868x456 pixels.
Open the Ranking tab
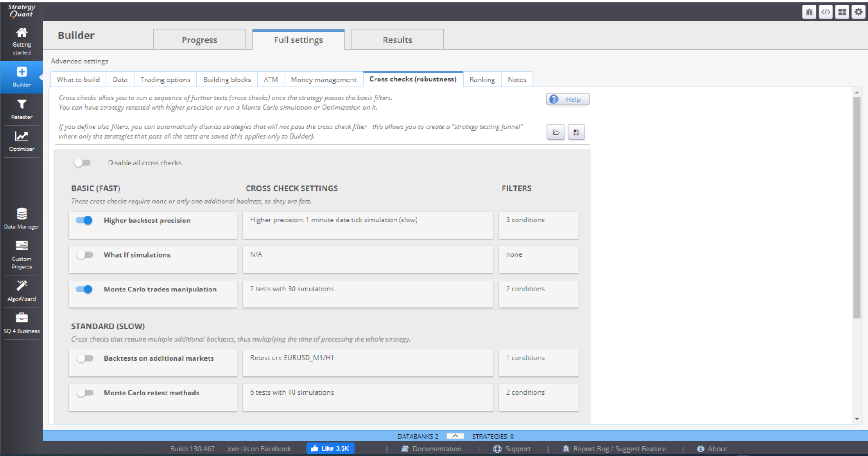click(x=482, y=80)
